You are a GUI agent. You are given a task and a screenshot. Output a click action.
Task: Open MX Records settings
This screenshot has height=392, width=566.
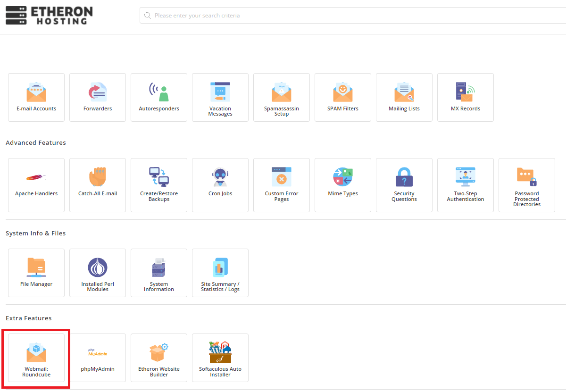466,97
